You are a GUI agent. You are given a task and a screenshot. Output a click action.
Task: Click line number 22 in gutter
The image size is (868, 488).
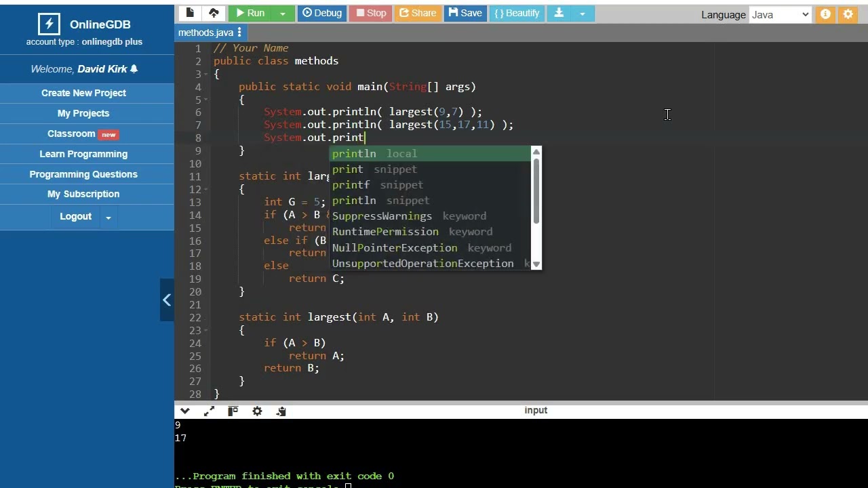click(x=195, y=317)
